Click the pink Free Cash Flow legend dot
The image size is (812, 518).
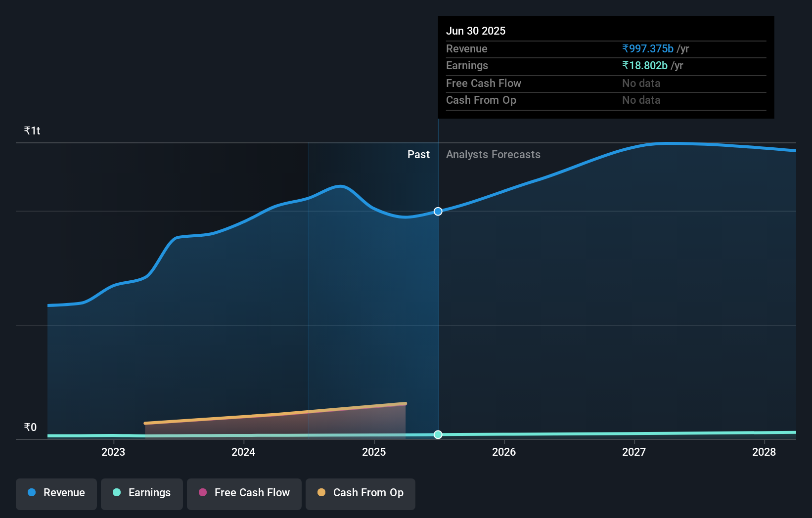203,492
